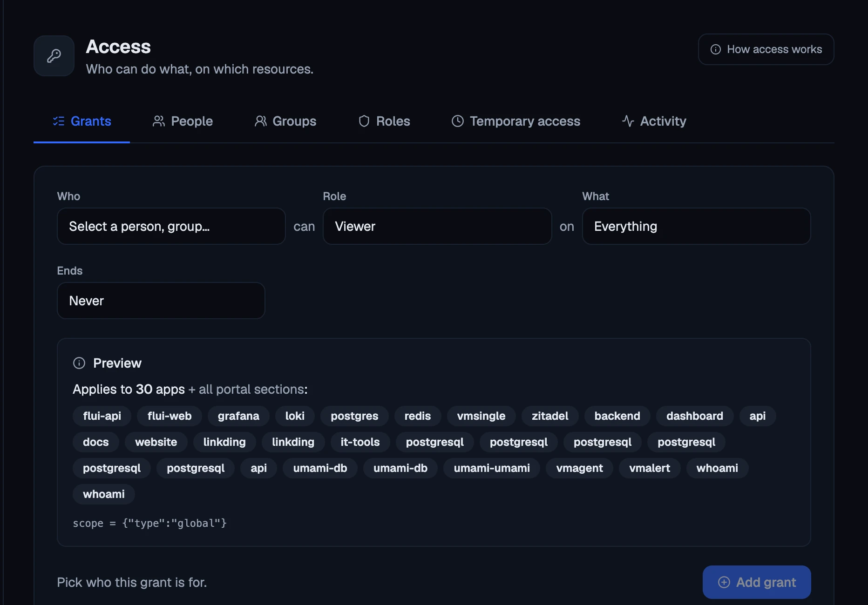
Task: Pick the website app chip
Action: pyautogui.click(x=156, y=442)
